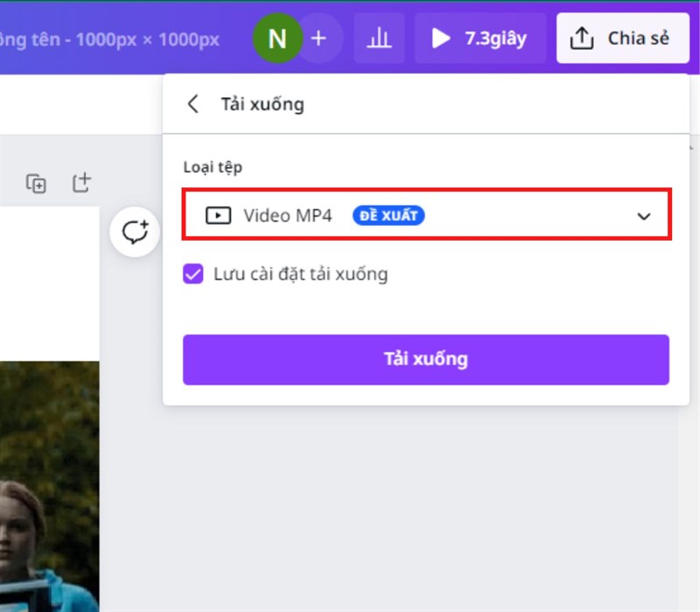Click the share upload arrow icon

click(582, 38)
